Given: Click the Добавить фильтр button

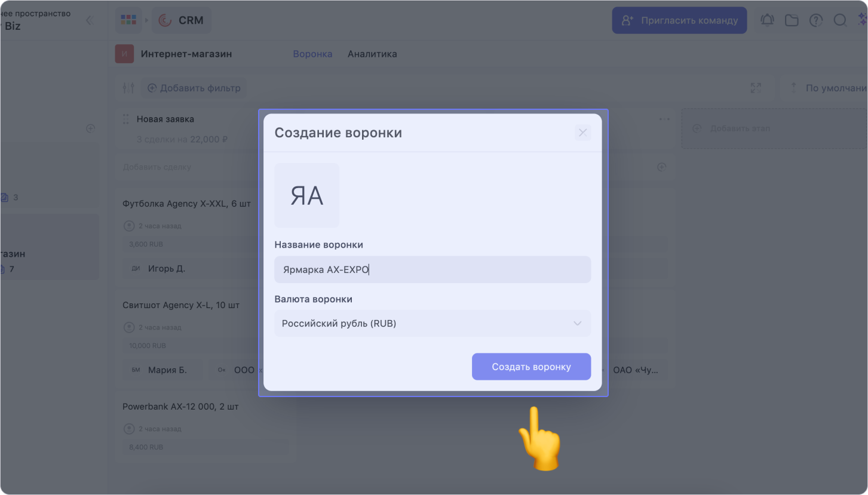Looking at the screenshot, I should click(x=194, y=88).
